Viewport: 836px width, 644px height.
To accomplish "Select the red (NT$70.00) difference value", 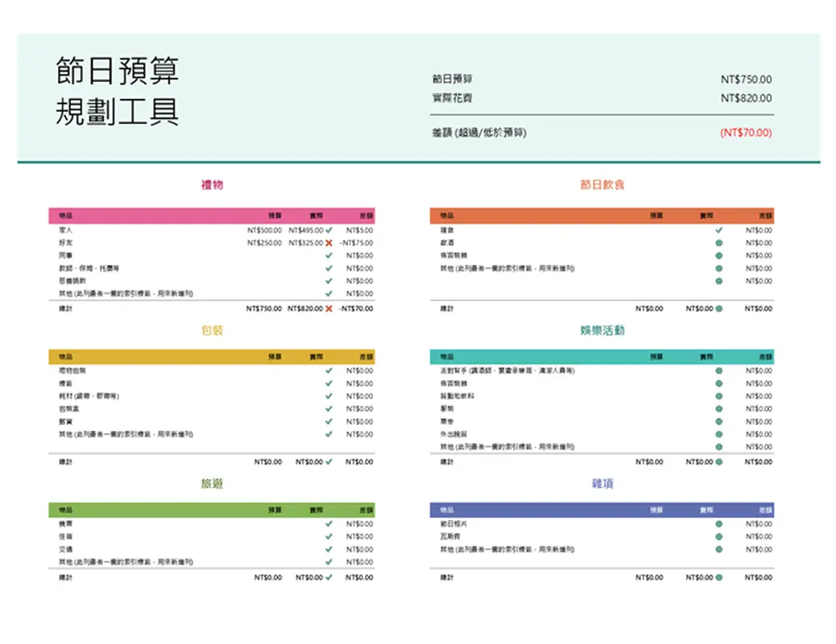I will tap(746, 133).
